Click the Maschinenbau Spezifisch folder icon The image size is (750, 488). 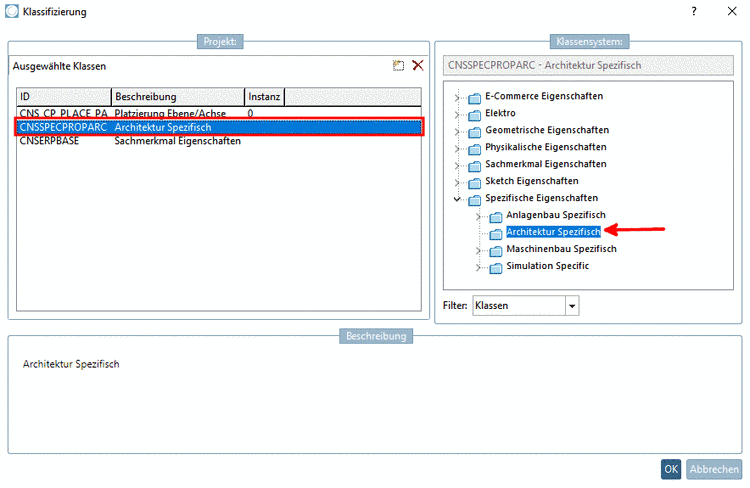(496, 251)
